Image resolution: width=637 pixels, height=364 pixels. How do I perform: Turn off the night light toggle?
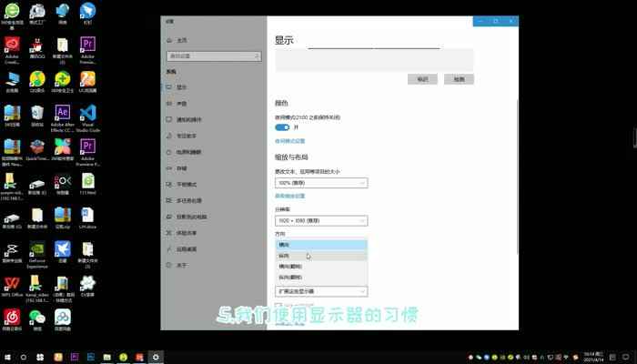282,127
